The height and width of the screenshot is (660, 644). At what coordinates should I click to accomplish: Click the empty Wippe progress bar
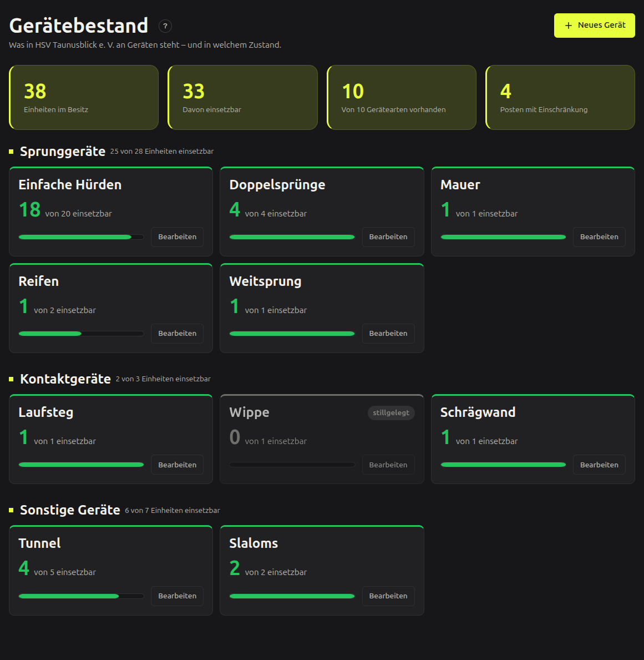coord(292,465)
